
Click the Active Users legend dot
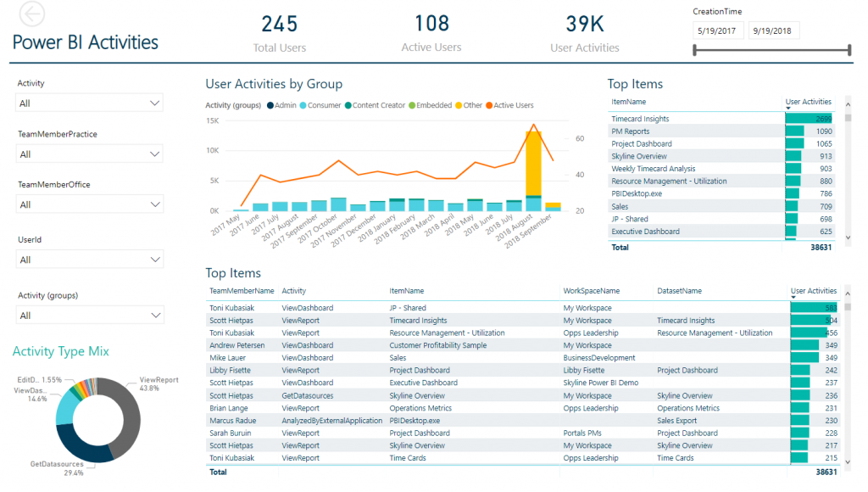(488, 106)
